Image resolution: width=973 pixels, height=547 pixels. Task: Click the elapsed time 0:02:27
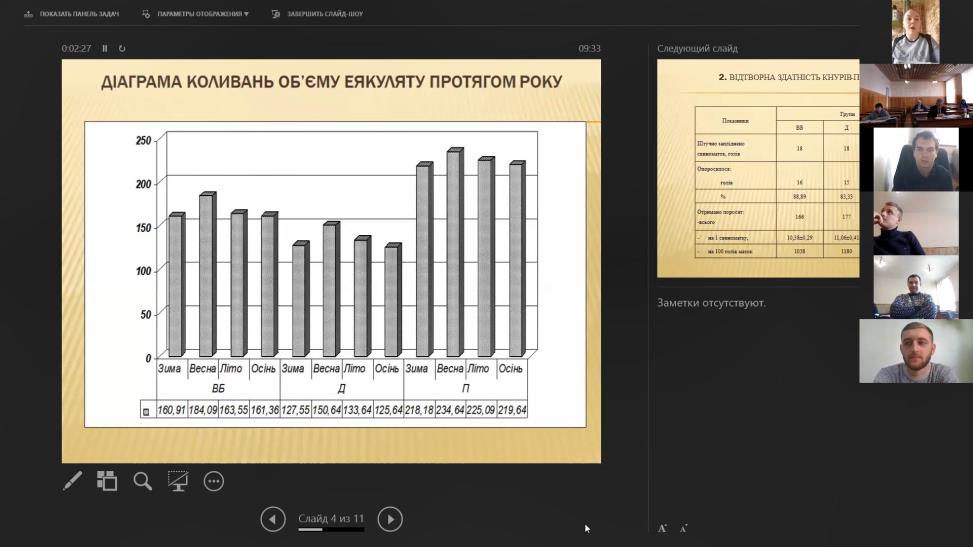coord(76,48)
